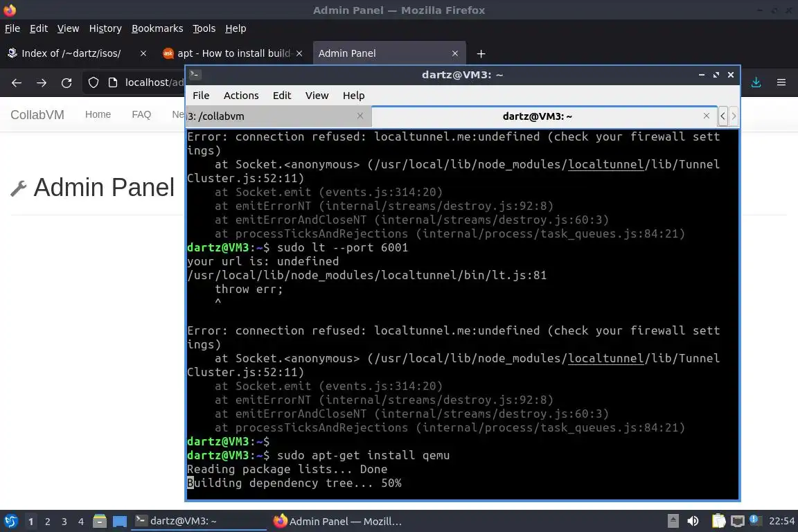798x532 pixels.
Task: Open the tracking protection shield icon
Action: (93, 82)
